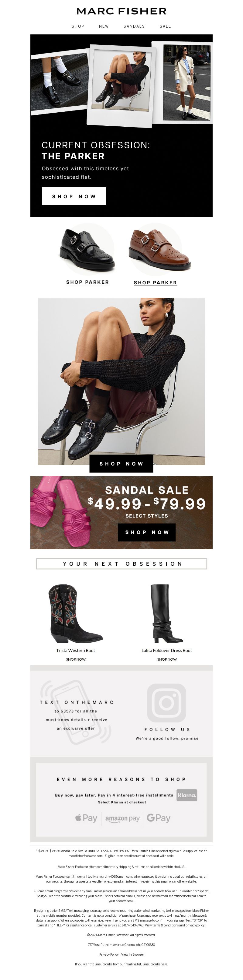
Task: Open the Instagram icon
Action: click(x=166, y=703)
